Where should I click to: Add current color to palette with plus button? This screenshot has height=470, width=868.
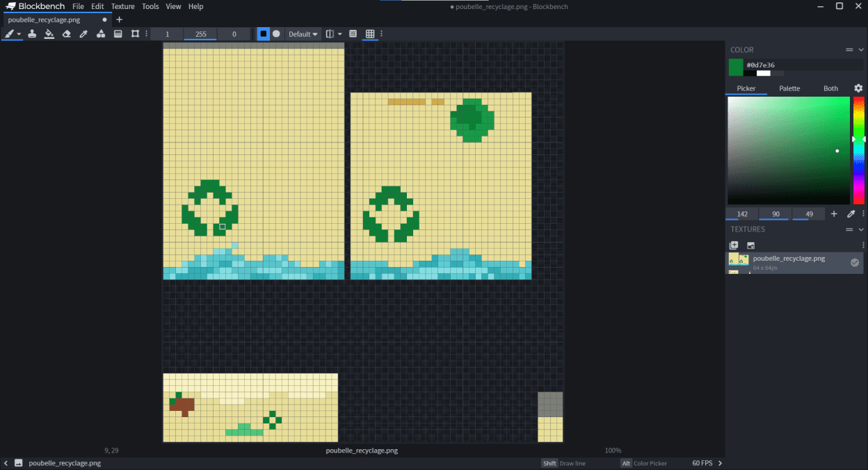834,214
